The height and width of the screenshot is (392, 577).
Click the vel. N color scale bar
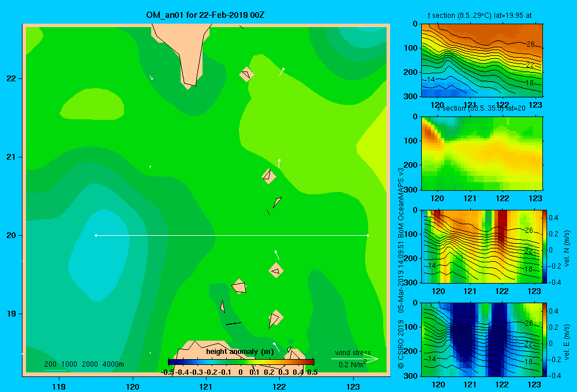545,246
